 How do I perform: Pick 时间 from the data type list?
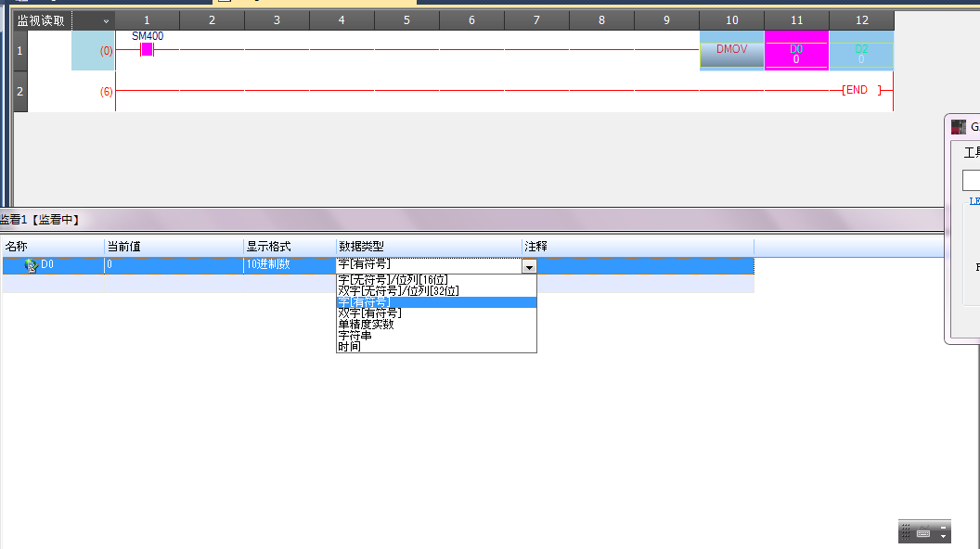(350, 347)
